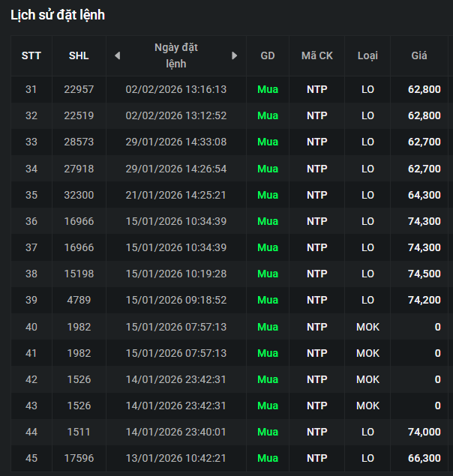Click the price 64,300 in row 35
This screenshot has width=453, height=476.
(424, 195)
